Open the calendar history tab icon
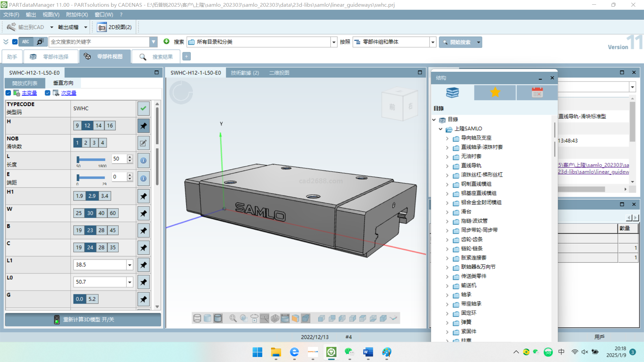The image size is (644, 362). point(537,92)
